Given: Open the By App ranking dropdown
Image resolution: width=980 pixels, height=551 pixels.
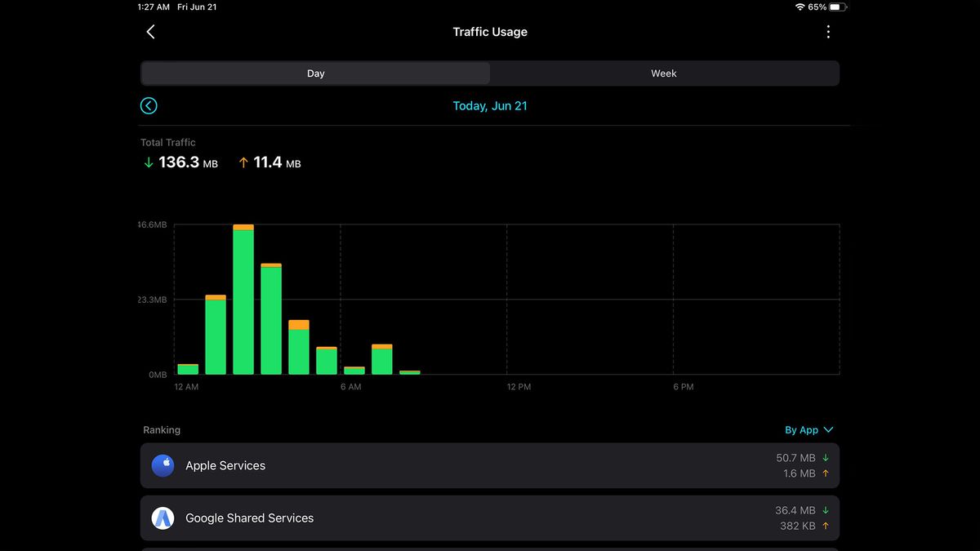Looking at the screenshot, I should click(x=808, y=429).
